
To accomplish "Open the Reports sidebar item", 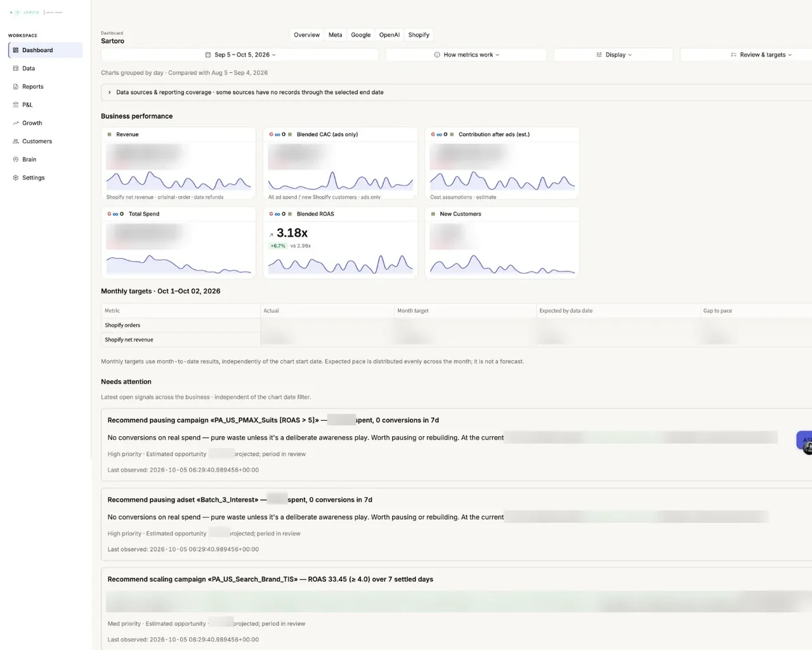I will [45, 86].
